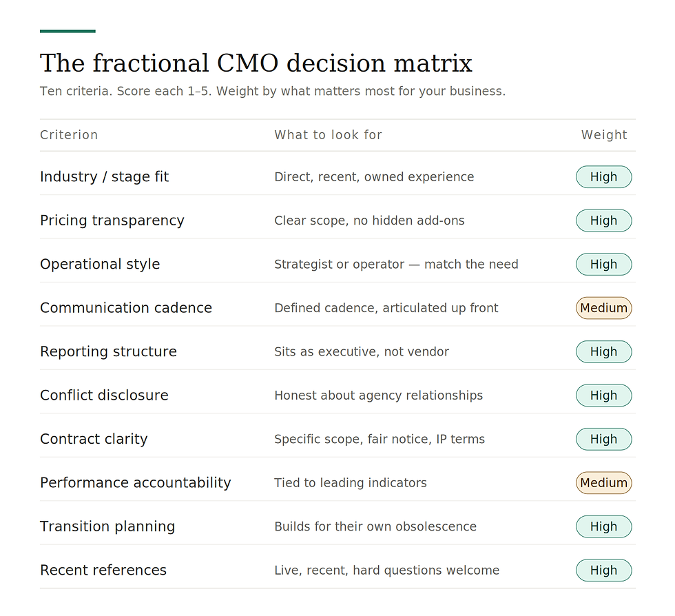Click the Reporting structure criterion

click(x=108, y=352)
